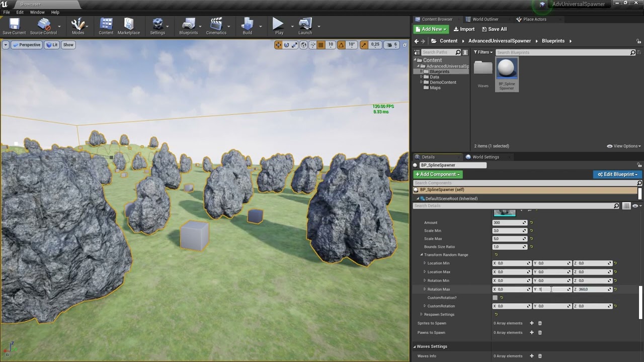Image resolution: width=644 pixels, height=362 pixels.
Task: Expand the Location Min property
Action: [425, 263]
